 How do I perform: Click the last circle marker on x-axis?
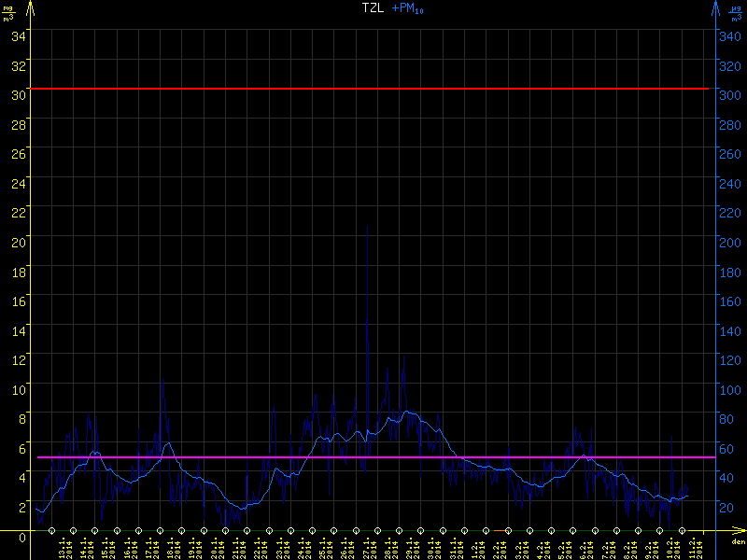682,531
